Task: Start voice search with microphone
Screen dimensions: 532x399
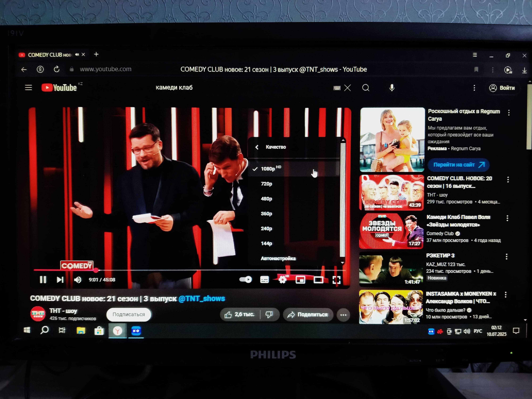Action: 392,88
